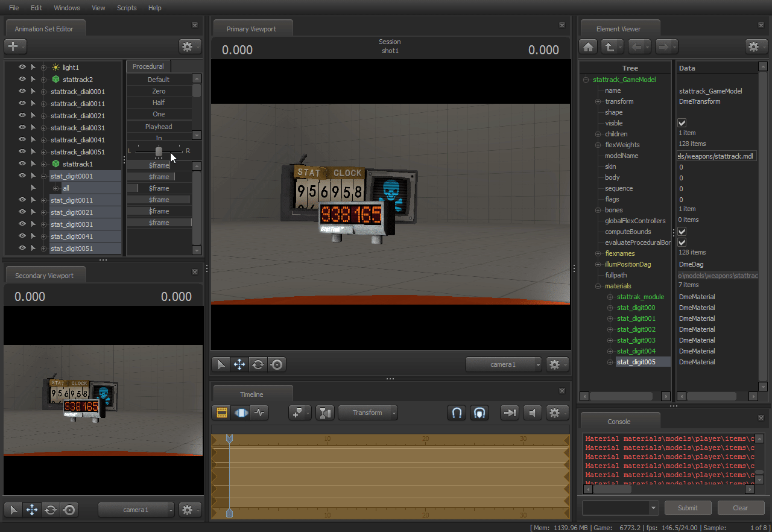This screenshot has height=532, width=772.
Task: Click the modelName value field
Action: (x=717, y=156)
